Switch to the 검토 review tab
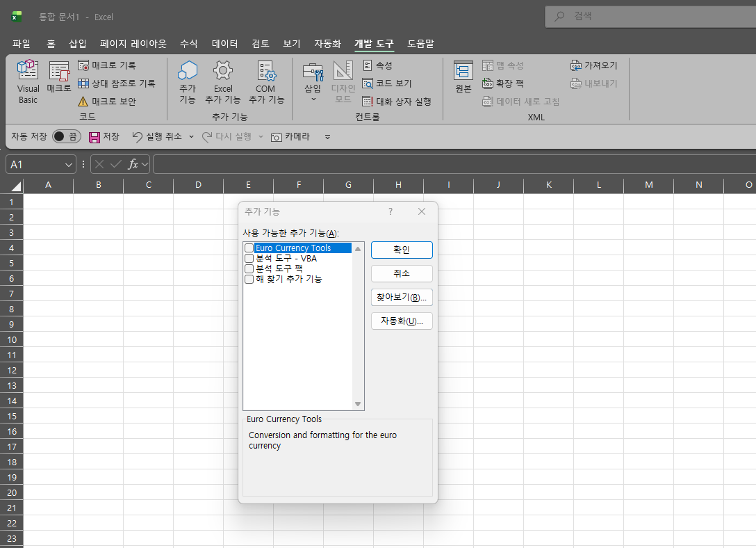 click(261, 44)
